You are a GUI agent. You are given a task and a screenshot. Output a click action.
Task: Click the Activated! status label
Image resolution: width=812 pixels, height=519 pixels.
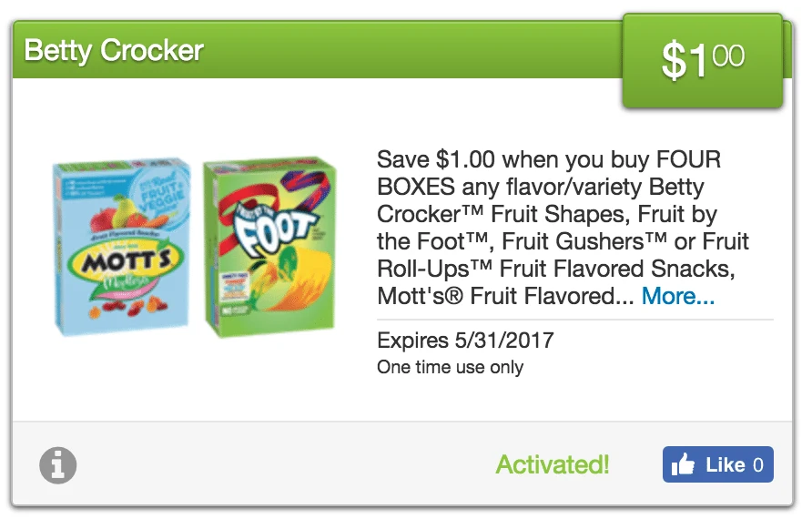(x=552, y=464)
